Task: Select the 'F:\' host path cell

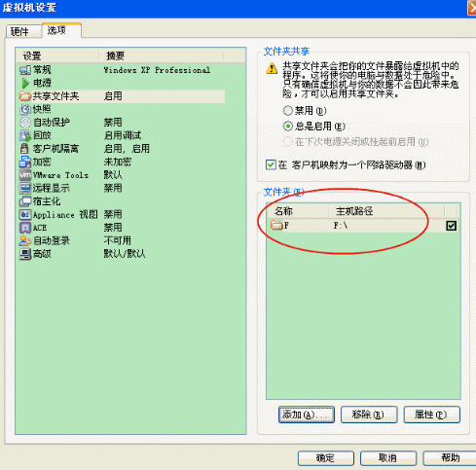Action: coord(341,226)
